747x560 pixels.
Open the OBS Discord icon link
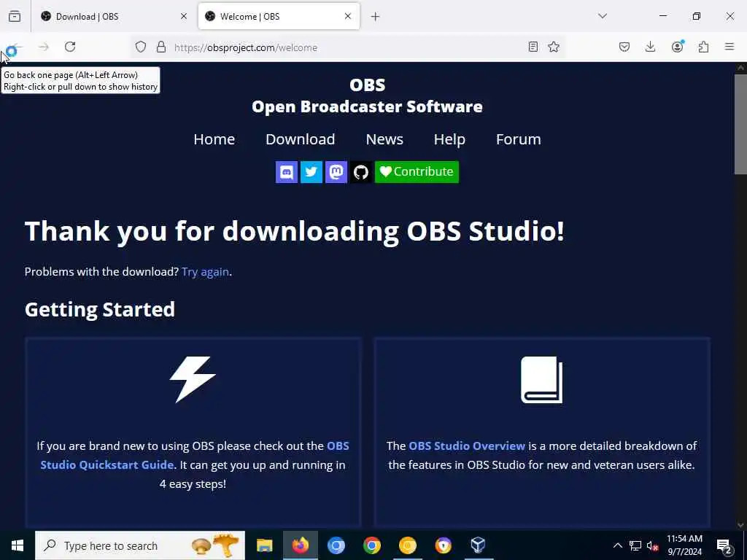click(286, 172)
